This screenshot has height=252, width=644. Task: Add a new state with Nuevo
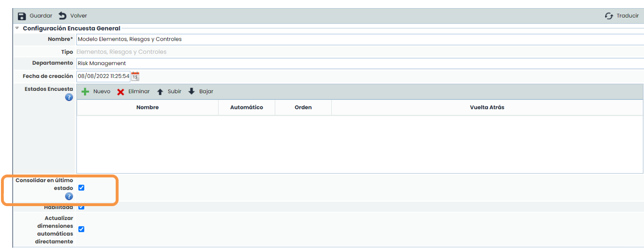pos(85,92)
